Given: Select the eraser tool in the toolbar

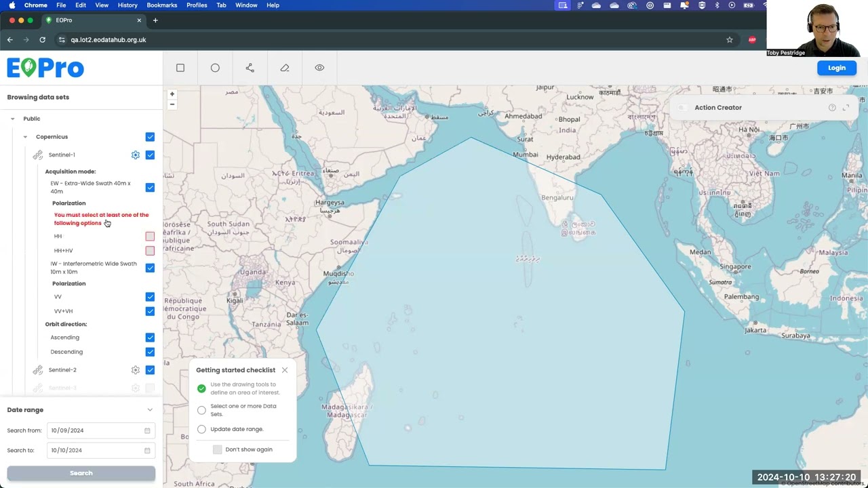Looking at the screenshot, I should pyautogui.click(x=285, y=68).
